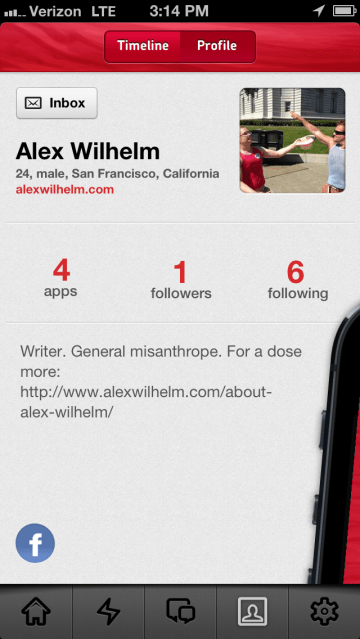Image resolution: width=360 pixels, height=639 pixels.
Task: Tap the Alex Wilhelm name heading
Action: pos(88,152)
